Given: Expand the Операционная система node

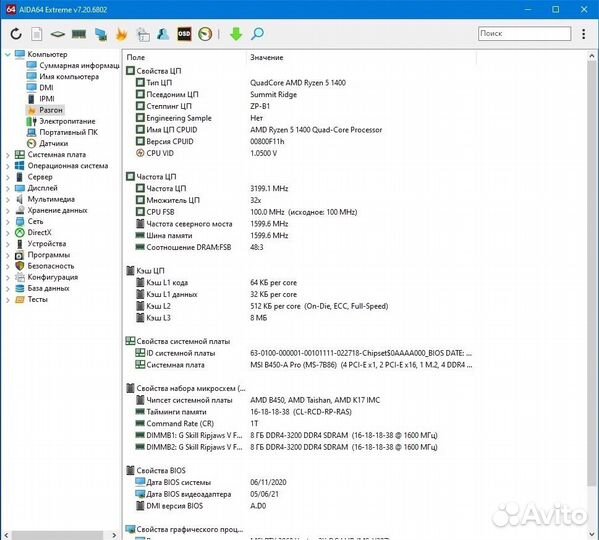Looking at the screenshot, I should pos(8,166).
